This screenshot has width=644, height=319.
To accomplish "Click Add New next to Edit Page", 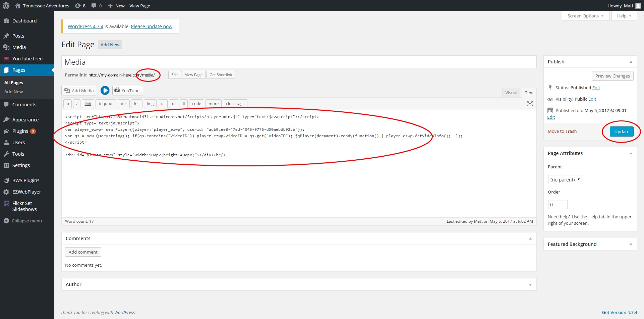I will coord(110,45).
